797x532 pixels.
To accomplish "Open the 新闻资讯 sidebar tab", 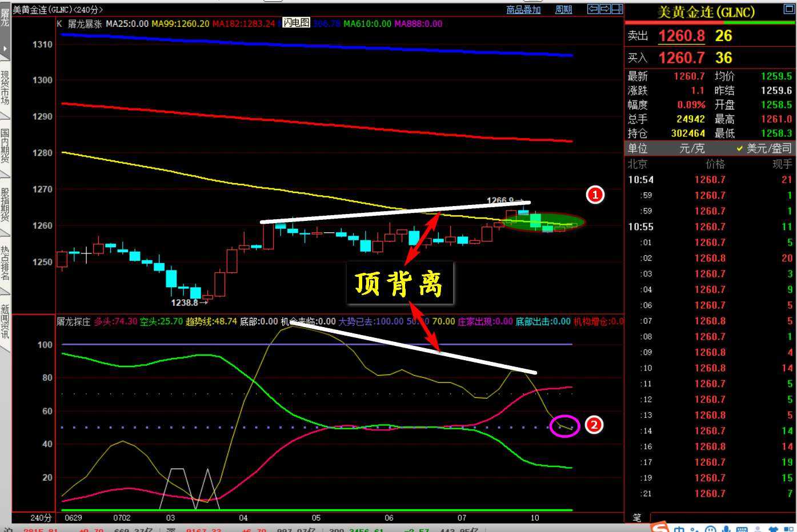I will (5, 321).
